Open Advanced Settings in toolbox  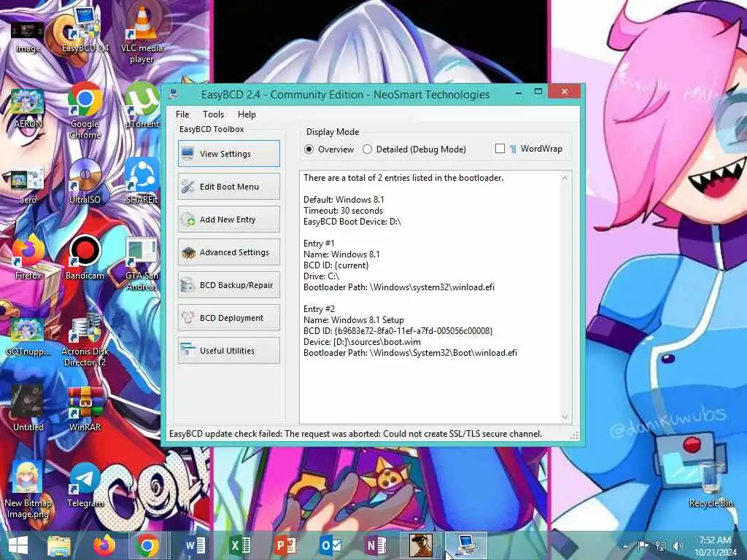[228, 252]
